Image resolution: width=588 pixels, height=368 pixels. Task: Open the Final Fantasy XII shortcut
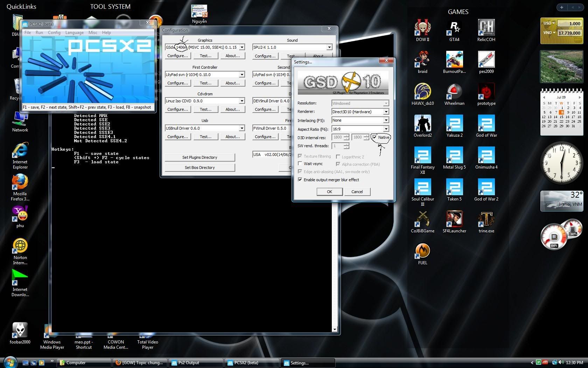coord(422,160)
